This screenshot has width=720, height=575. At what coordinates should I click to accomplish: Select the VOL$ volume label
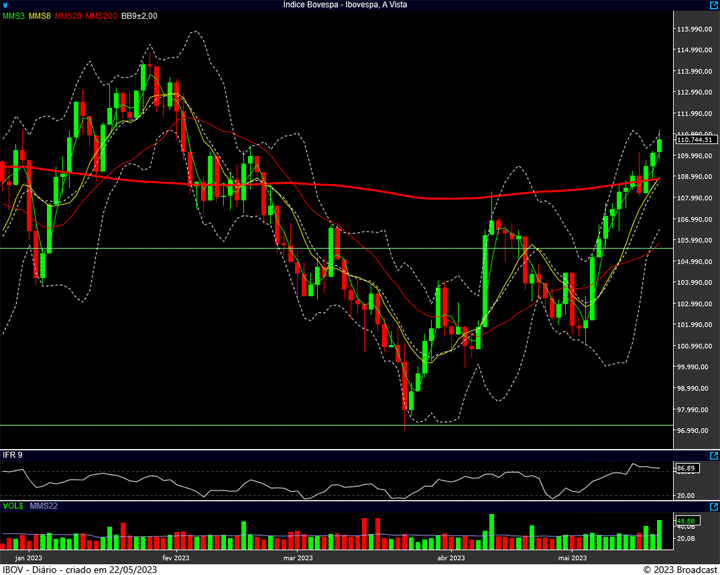click(13, 506)
